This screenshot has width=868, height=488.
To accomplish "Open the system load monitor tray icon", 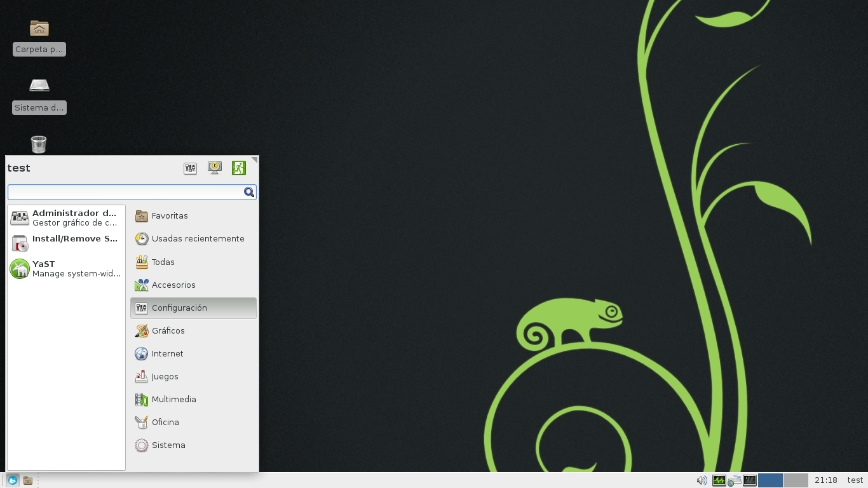I will 719,480.
